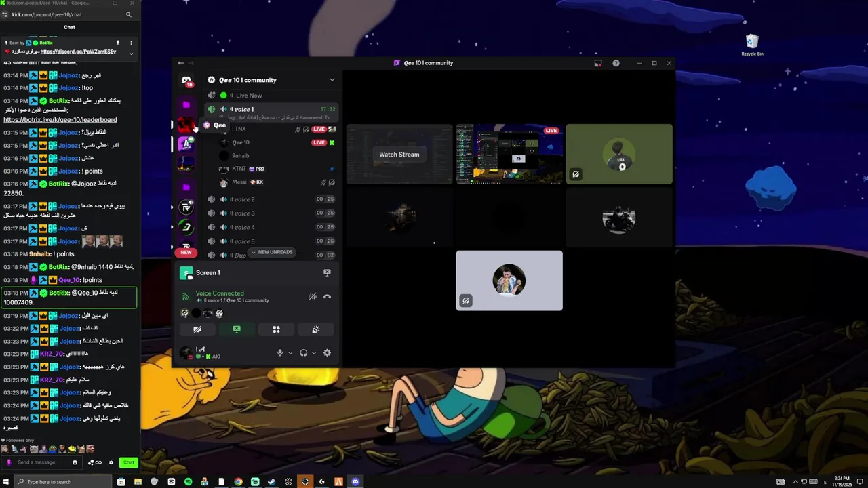868x488 pixels.
Task: Open headphones output device dropdown arrow
Action: (x=314, y=353)
